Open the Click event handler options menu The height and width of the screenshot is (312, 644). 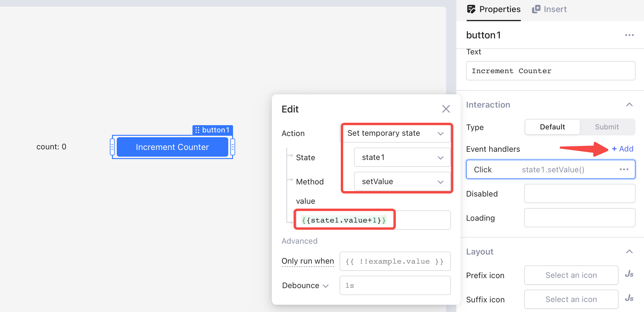click(x=624, y=169)
